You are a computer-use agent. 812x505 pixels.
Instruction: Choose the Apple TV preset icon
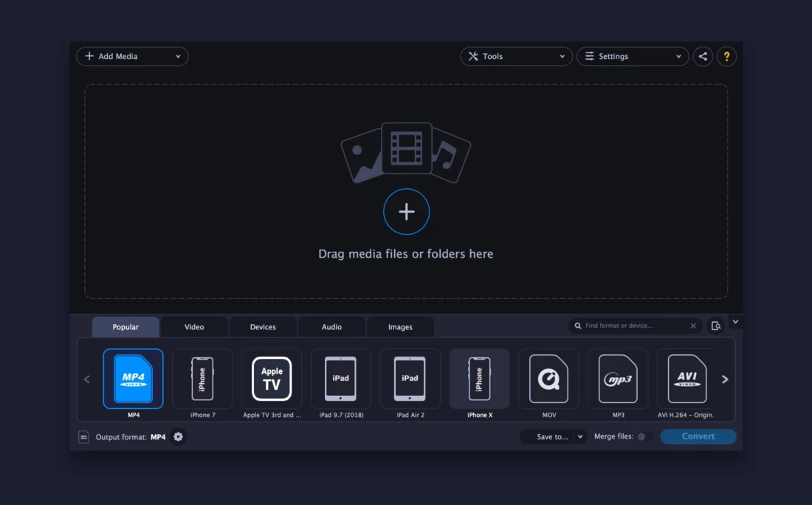(x=272, y=379)
